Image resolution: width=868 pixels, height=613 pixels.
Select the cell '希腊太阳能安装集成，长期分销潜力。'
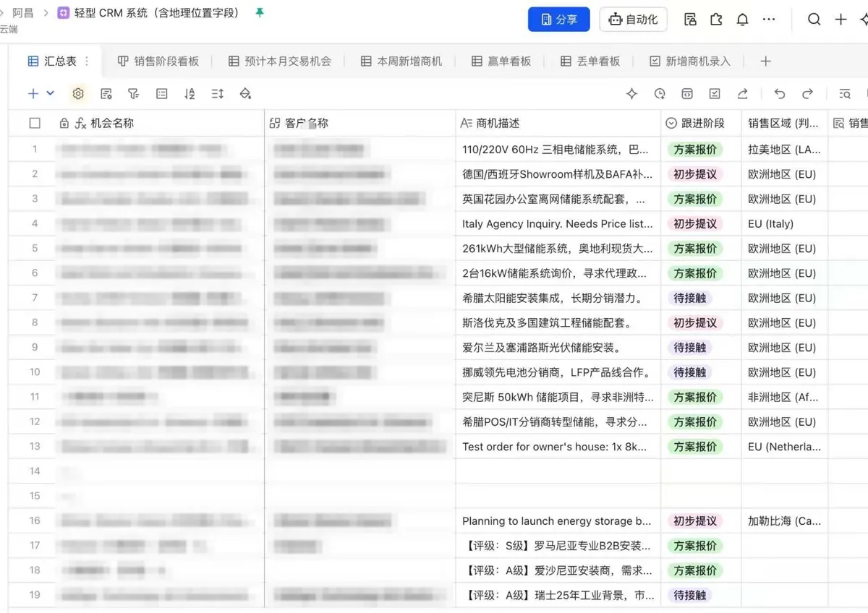tap(558, 298)
